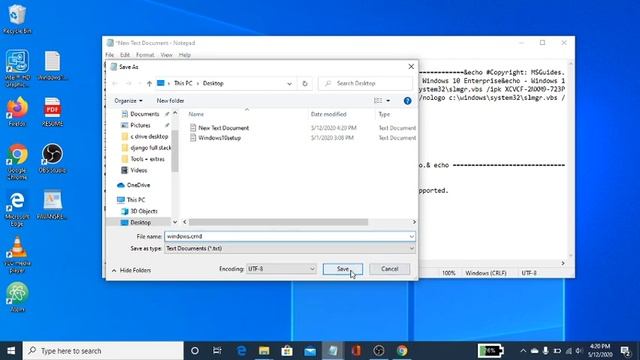Open the Google Chrome desktop shortcut
Viewport: 640px width, 360px height.
coord(17,161)
